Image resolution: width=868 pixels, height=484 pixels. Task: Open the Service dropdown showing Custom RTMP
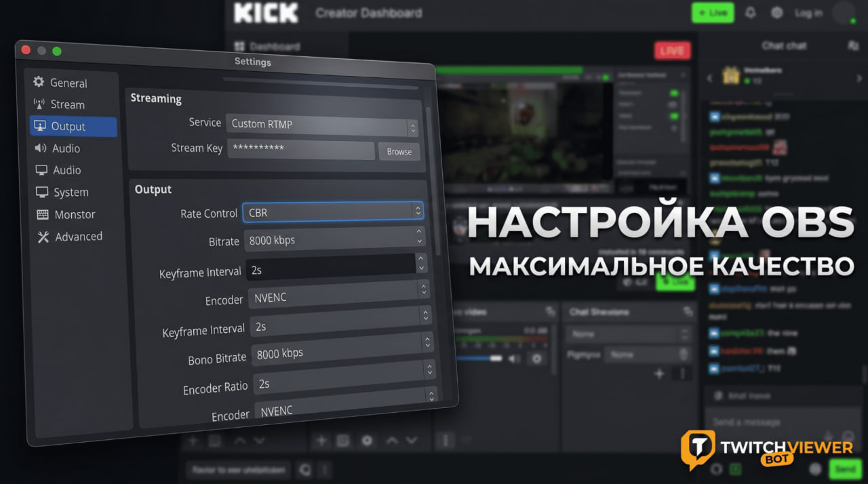pos(322,126)
